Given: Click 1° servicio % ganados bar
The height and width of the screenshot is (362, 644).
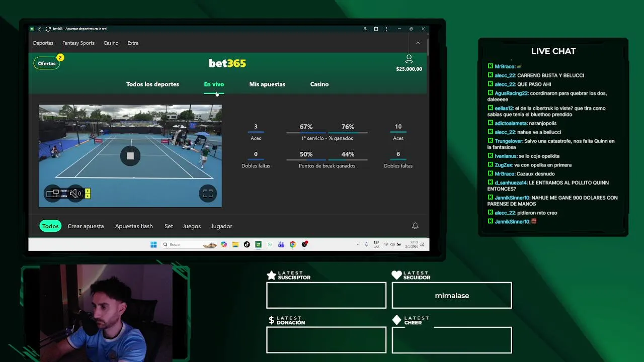Looking at the screenshot, I should (x=327, y=133).
